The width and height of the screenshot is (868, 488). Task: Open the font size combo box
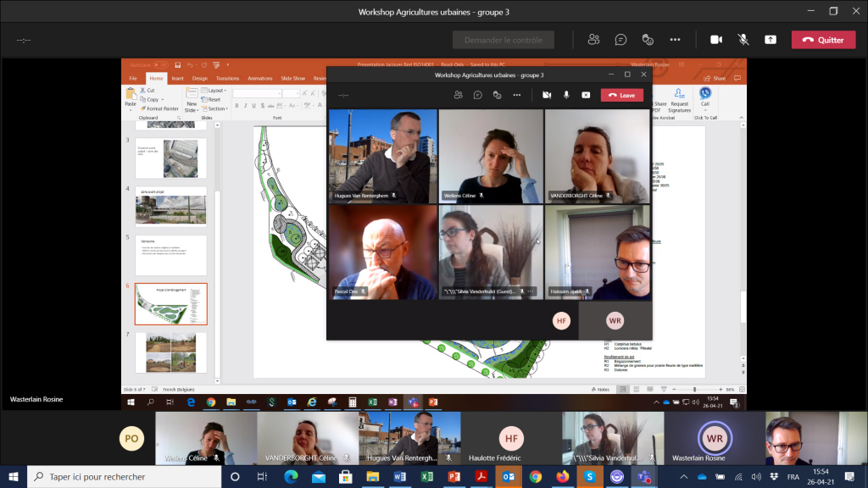291,93
